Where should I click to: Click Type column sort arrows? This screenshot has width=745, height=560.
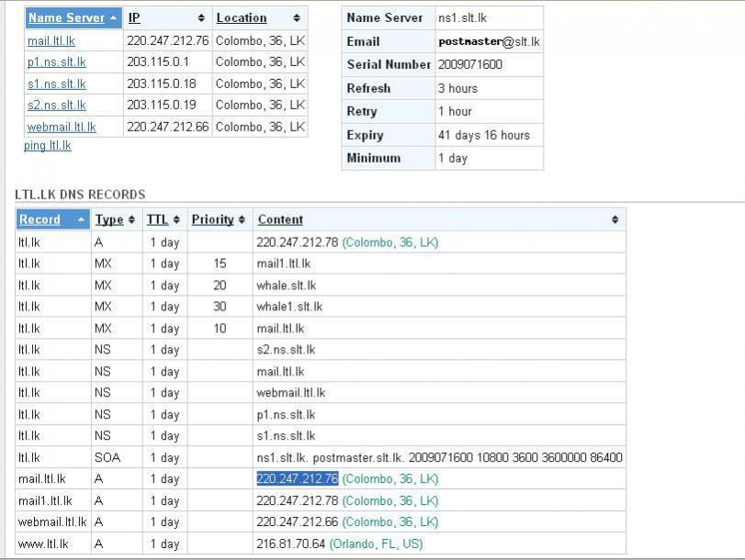tap(131, 219)
